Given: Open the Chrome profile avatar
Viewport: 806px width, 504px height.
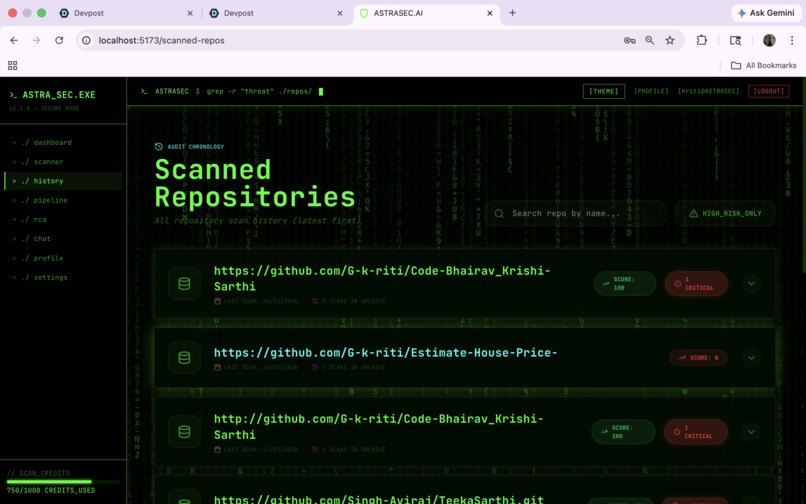Looking at the screenshot, I should point(769,40).
